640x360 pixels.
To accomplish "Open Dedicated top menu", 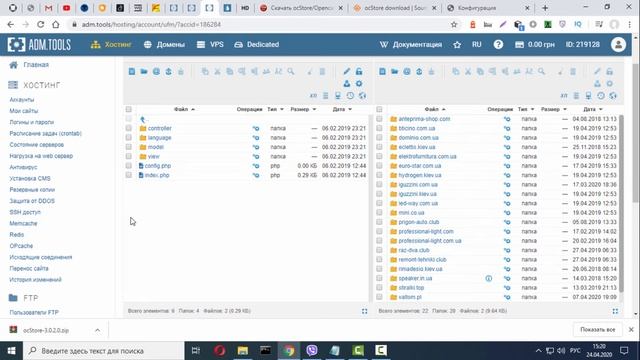I will [x=256, y=44].
